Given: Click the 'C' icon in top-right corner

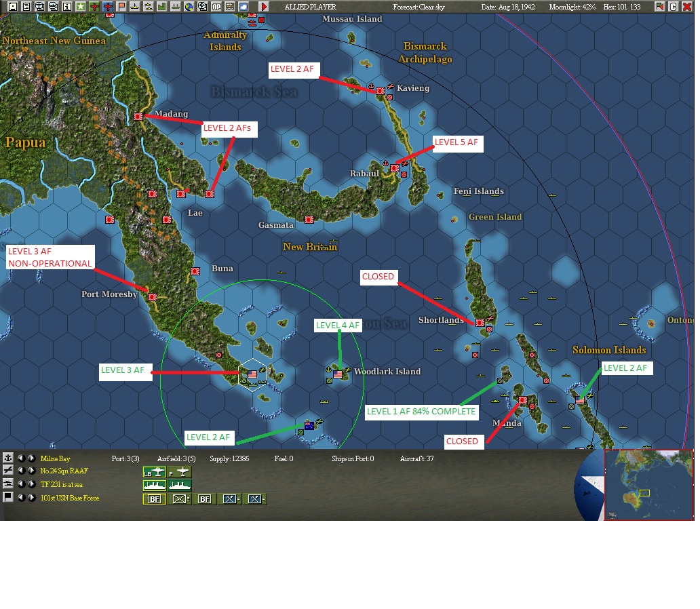Looking at the screenshot, I should 674,6.
